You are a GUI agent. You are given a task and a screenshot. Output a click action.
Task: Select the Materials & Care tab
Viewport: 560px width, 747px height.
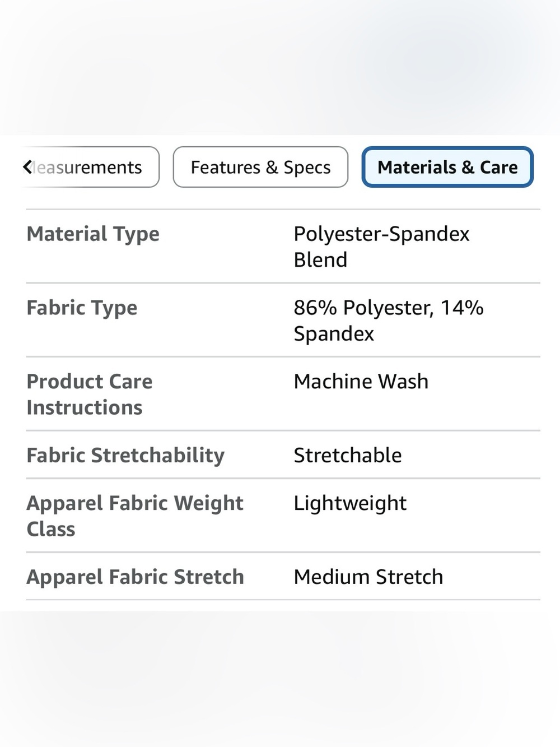pyautogui.click(x=447, y=167)
